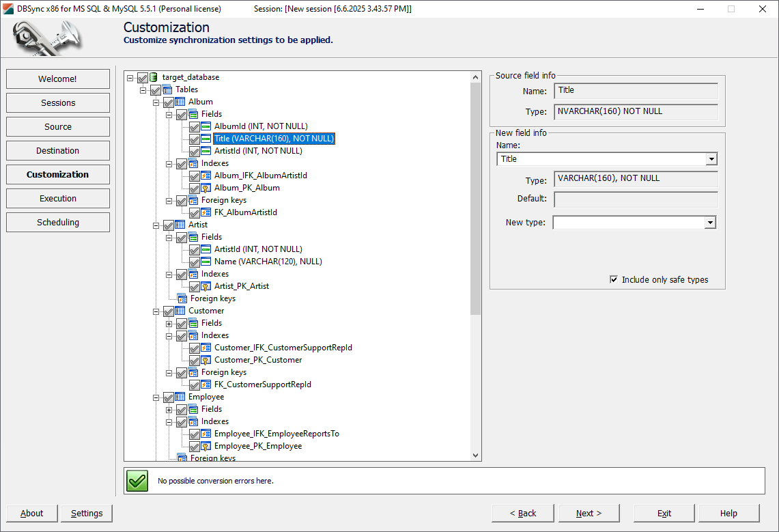The height and width of the screenshot is (532, 779).
Task: Click the target_database database icon
Action: click(152, 77)
